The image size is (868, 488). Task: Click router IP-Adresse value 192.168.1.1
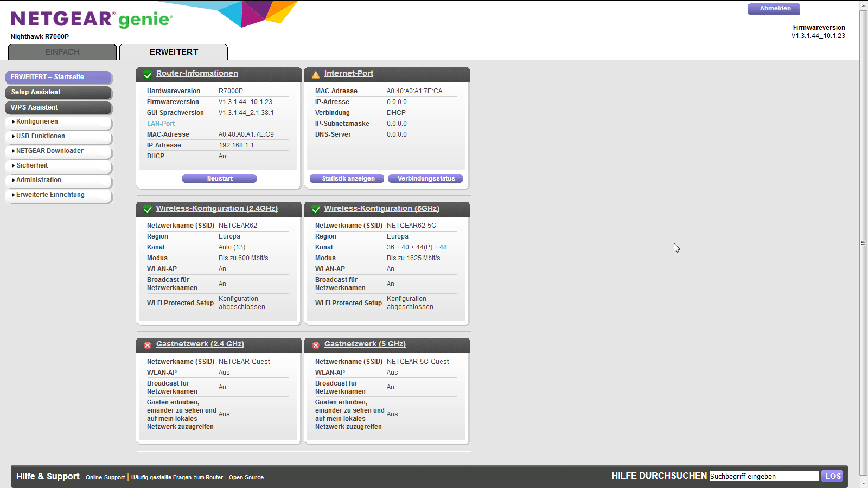pyautogui.click(x=236, y=145)
